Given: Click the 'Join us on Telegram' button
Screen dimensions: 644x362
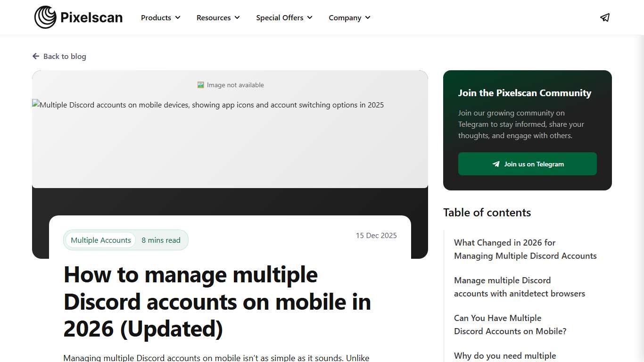Looking at the screenshot, I should coord(527,164).
